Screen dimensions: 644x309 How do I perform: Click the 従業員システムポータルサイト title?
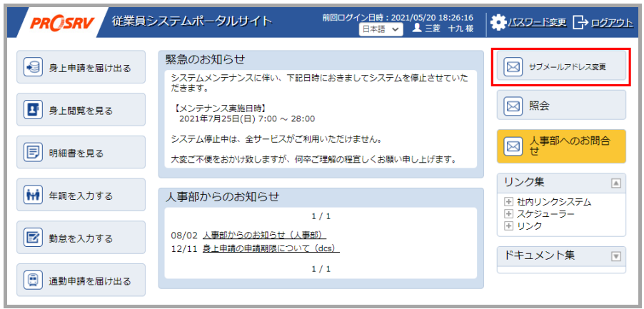click(192, 21)
